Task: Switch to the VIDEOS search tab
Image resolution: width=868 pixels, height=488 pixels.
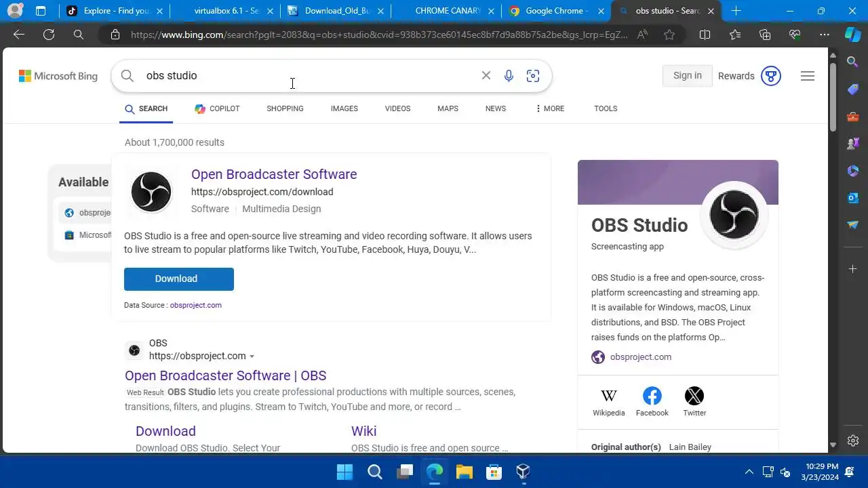Action: pos(397,108)
